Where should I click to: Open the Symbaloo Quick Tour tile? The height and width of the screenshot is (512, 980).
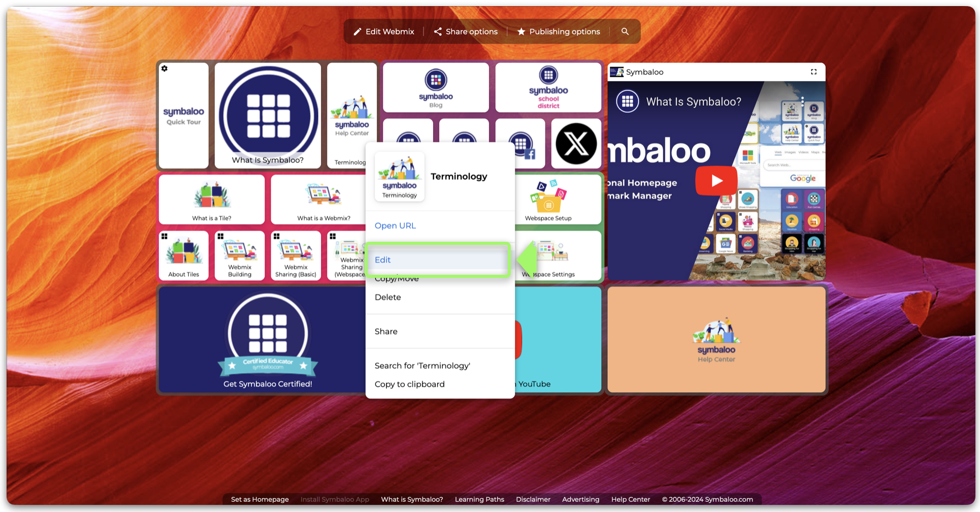[184, 115]
